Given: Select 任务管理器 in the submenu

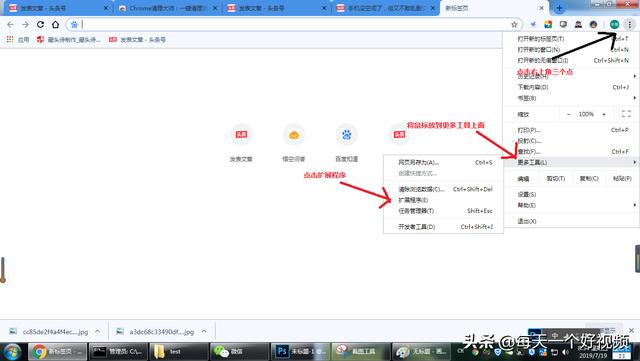Looking at the screenshot, I should (443, 211).
